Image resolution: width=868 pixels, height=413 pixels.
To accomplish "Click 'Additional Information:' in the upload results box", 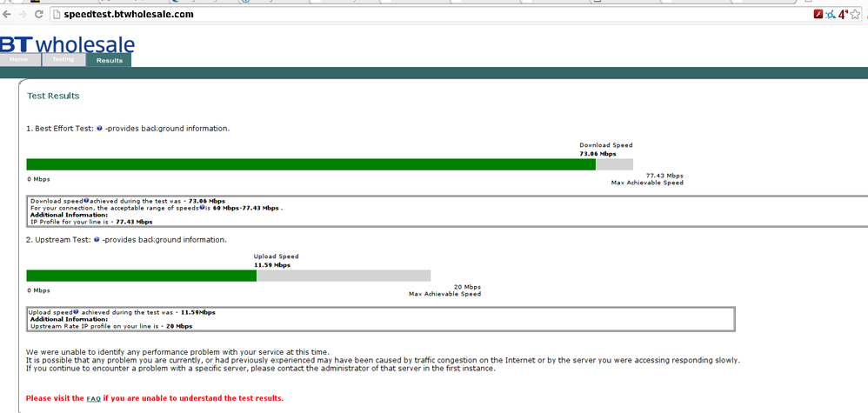I will point(70,319).
